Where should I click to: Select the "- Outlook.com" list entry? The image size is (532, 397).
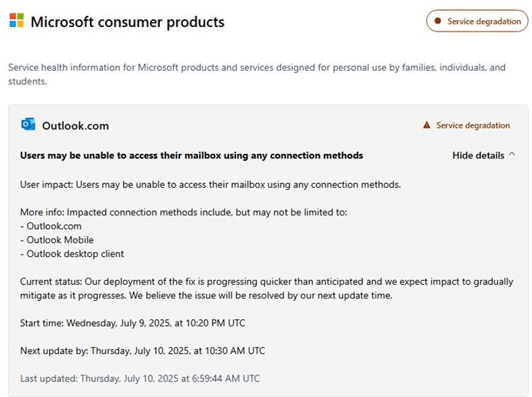[x=51, y=226]
